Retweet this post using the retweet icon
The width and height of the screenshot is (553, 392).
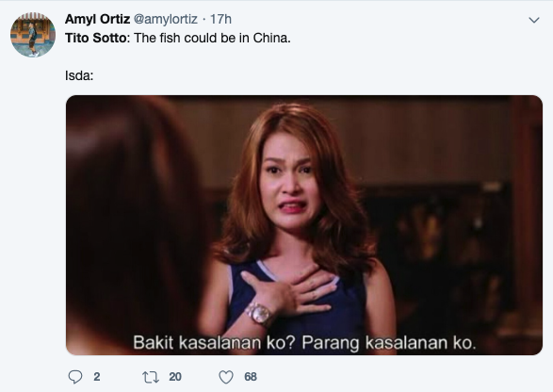click(151, 377)
